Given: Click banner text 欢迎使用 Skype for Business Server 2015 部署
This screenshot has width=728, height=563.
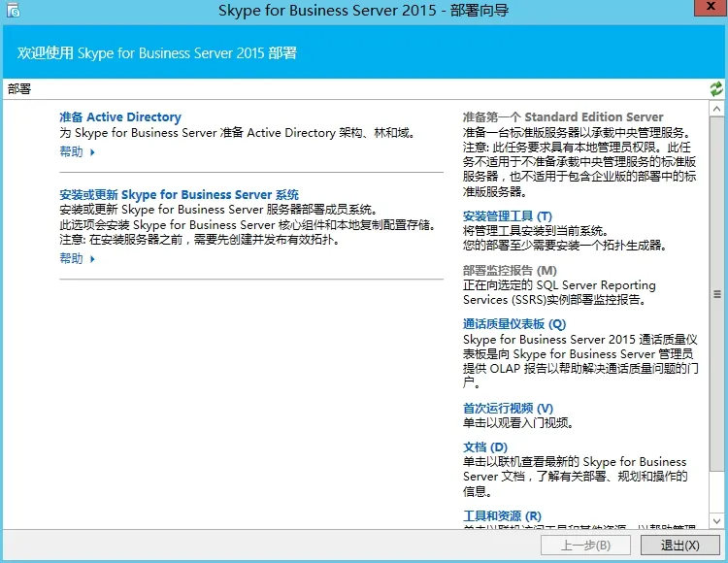Looking at the screenshot, I should click(157, 53).
